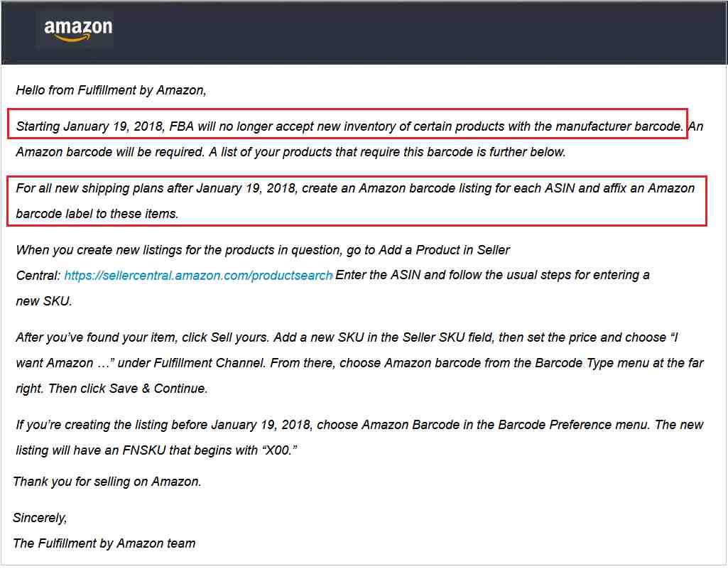Click the text 'Then click Save & Continue'
Image resolution: width=728 pixels, height=569 pixels.
point(128,389)
